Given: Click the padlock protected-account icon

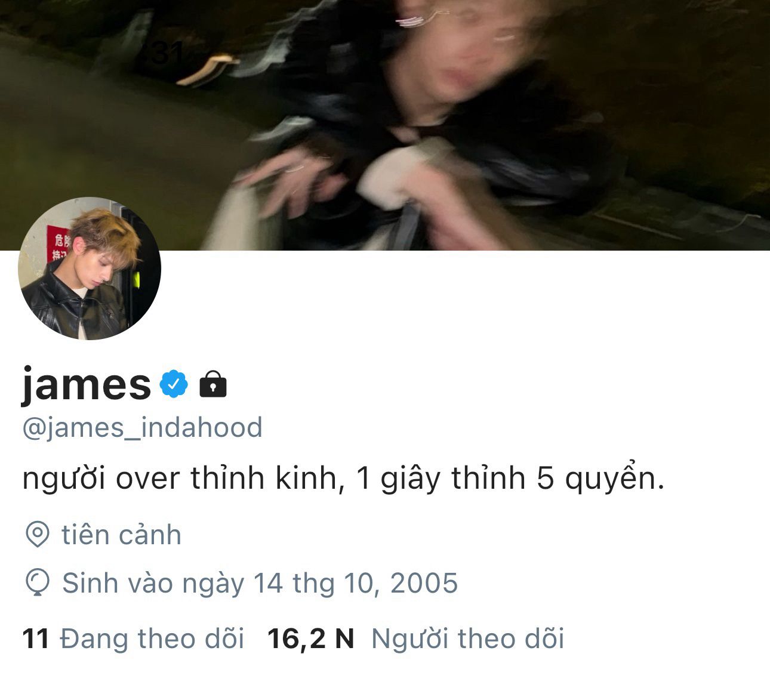Looking at the screenshot, I should [213, 384].
